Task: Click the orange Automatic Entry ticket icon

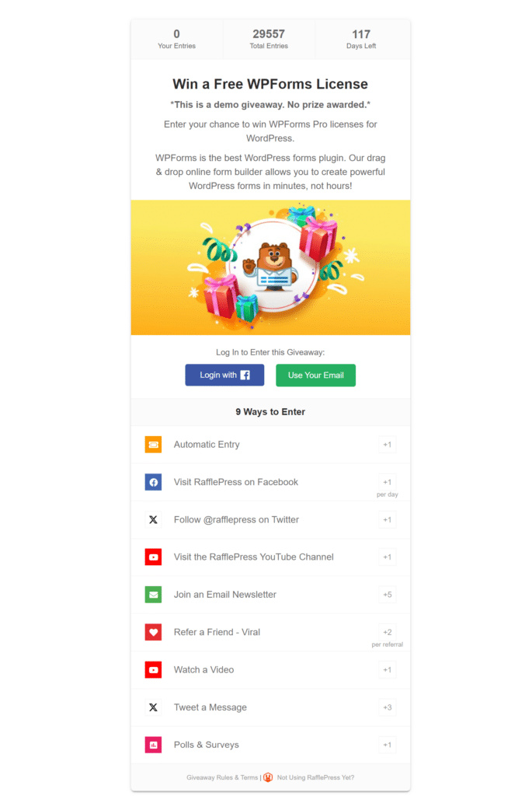Action: pyautogui.click(x=153, y=445)
